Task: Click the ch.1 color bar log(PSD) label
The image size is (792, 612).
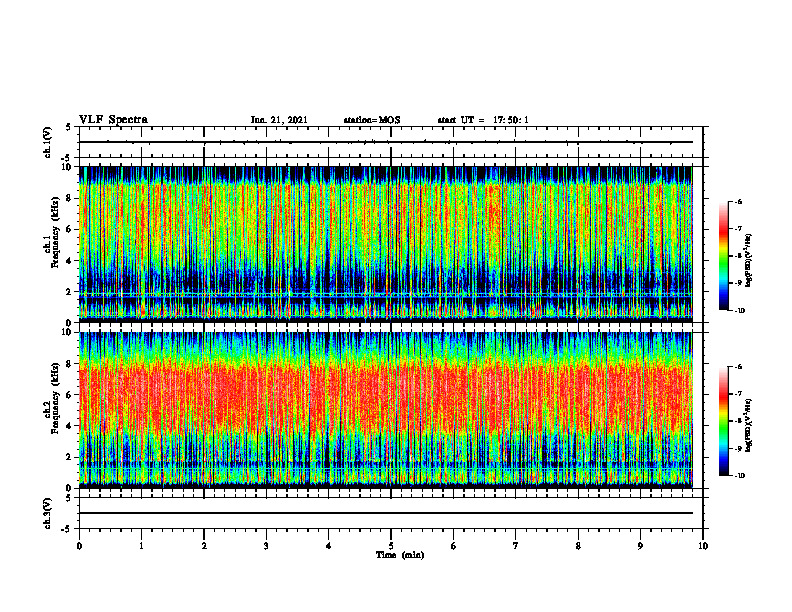Action: point(748,261)
